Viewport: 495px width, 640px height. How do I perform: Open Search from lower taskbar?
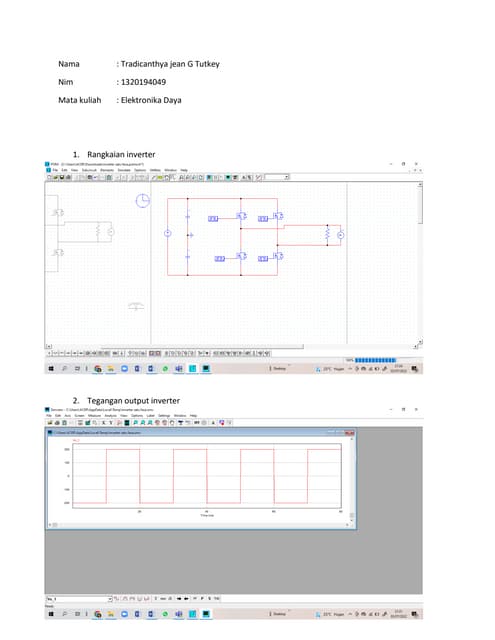coord(64,614)
